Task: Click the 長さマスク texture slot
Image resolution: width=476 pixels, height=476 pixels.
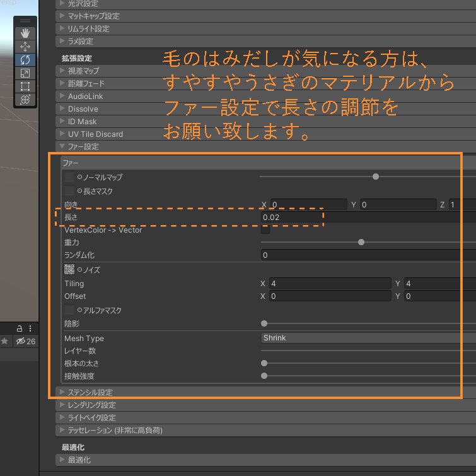Action: [x=69, y=190]
